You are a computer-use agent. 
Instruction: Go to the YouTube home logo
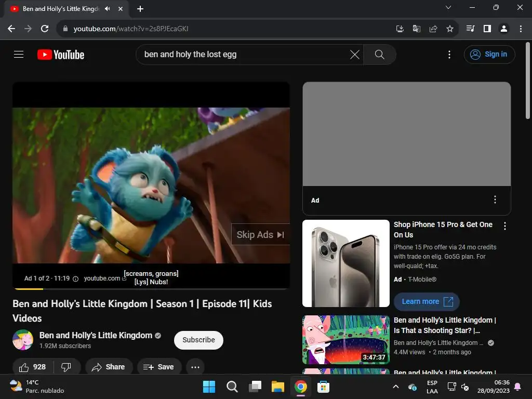tap(61, 55)
